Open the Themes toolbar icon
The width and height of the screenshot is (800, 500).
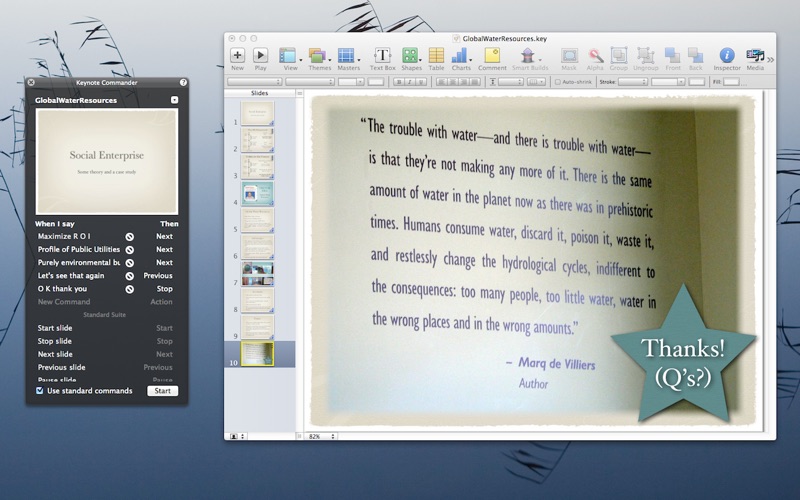tap(317, 55)
